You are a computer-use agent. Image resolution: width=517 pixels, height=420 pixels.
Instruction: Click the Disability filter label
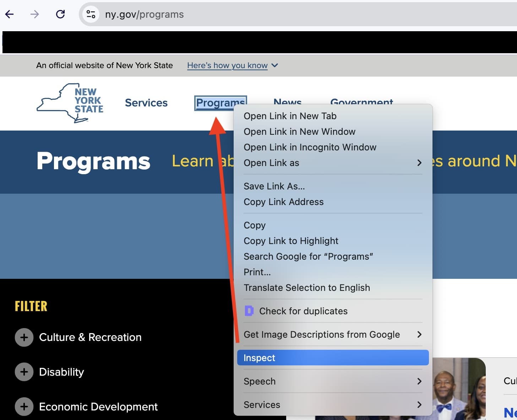coord(61,372)
